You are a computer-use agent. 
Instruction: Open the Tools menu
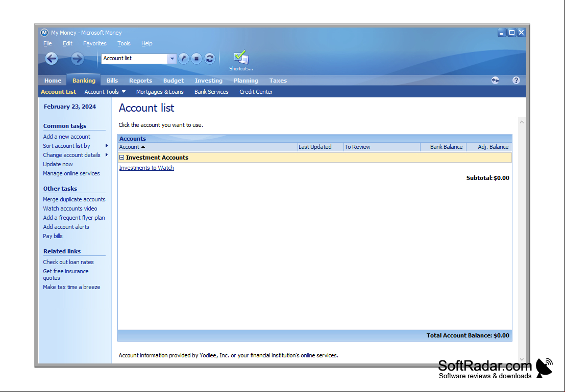coord(124,43)
